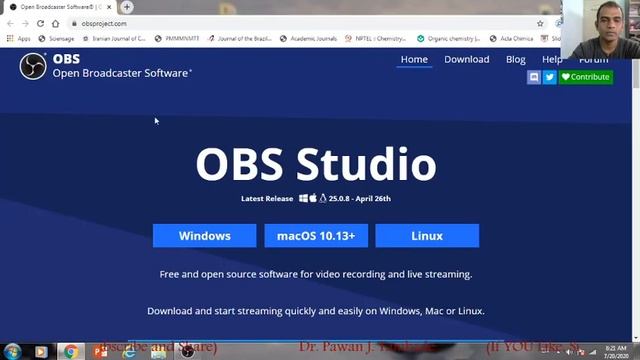Open the Help nav tab
Screen dimensions: 640x360
click(551, 60)
